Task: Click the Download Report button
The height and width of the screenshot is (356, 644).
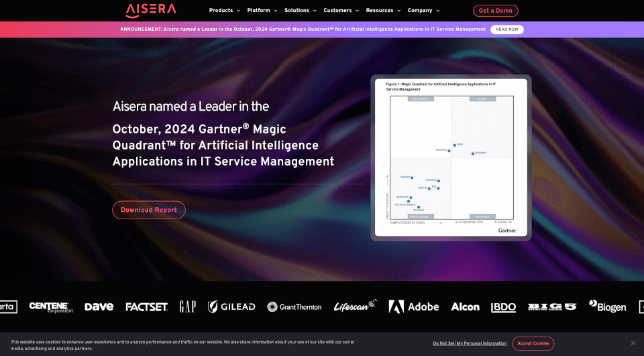Action: tap(149, 210)
